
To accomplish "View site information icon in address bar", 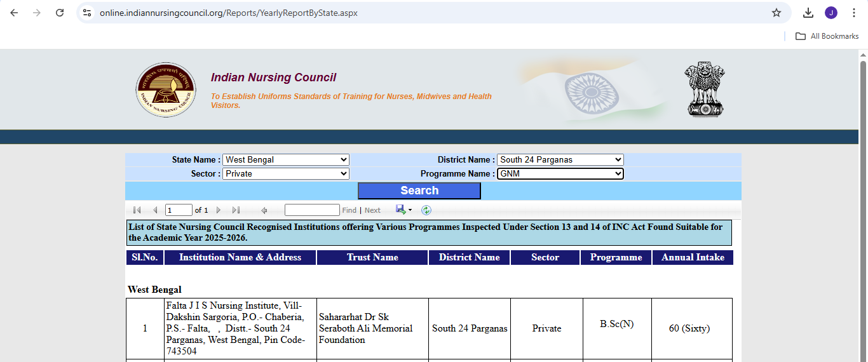I will tap(88, 13).
